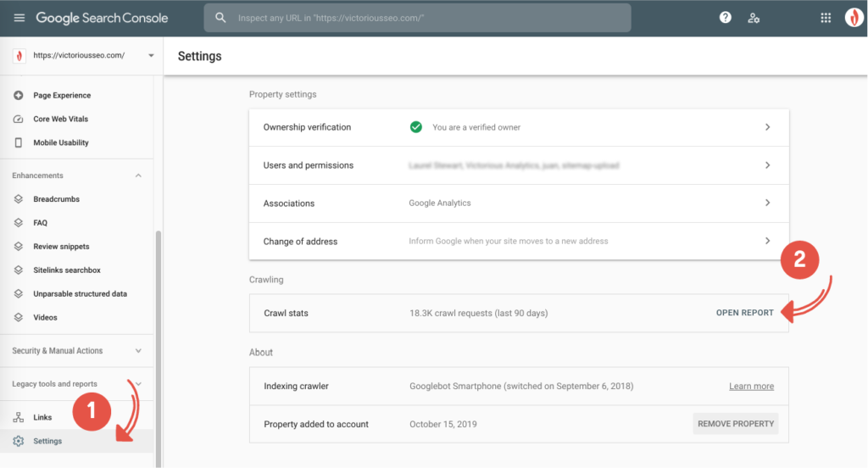Open the Google apps grid
This screenshot has width=868, height=468.
tap(826, 18)
